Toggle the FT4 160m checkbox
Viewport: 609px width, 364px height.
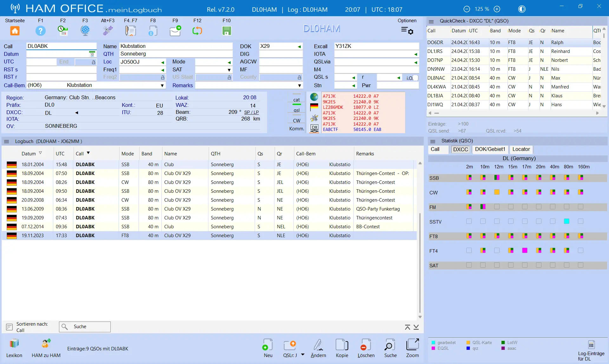(x=580, y=250)
